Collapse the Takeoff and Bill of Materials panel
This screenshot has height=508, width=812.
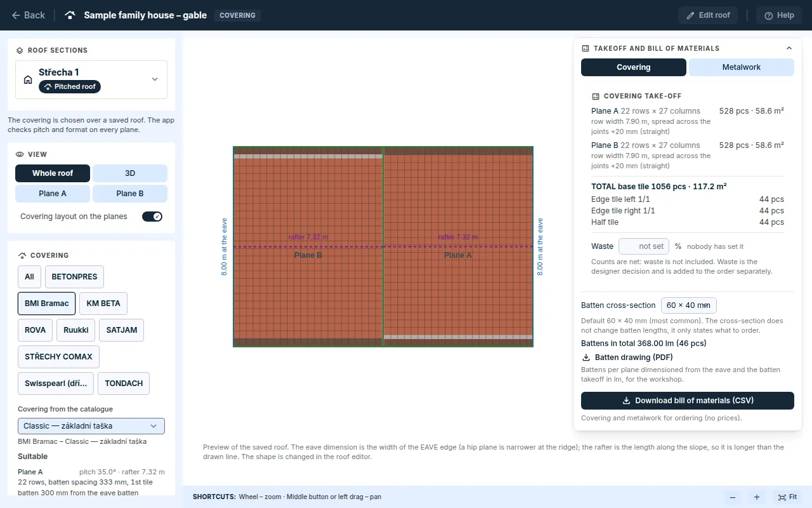click(789, 48)
